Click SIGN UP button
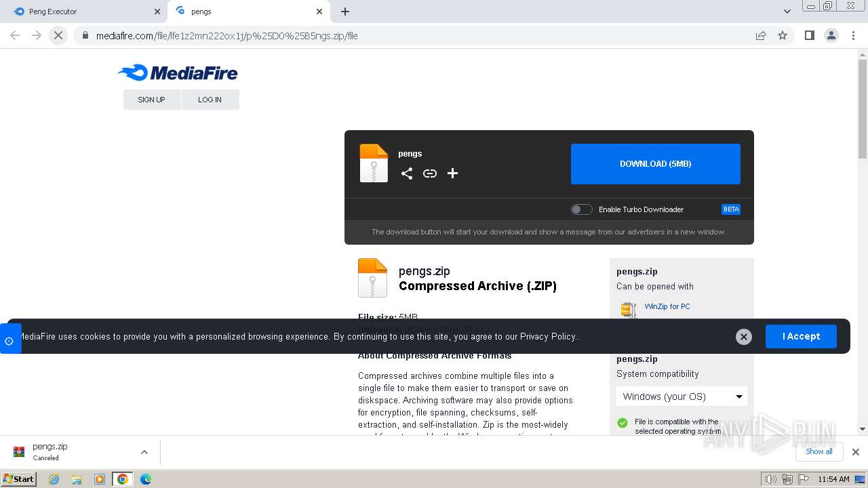 pyautogui.click(x=152, y=100)
